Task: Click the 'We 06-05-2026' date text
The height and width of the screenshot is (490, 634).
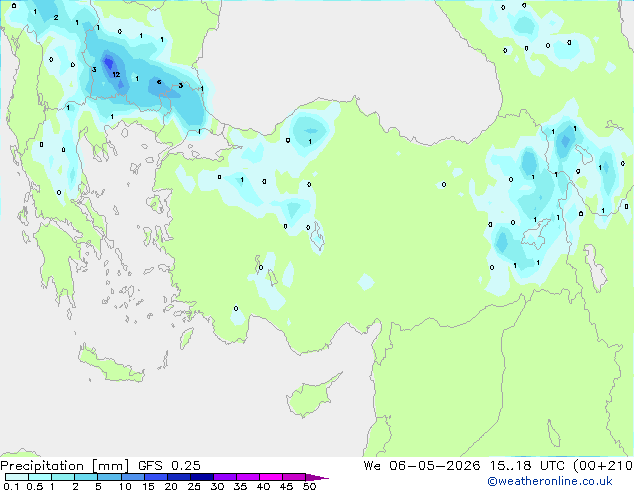Action: 422,466
